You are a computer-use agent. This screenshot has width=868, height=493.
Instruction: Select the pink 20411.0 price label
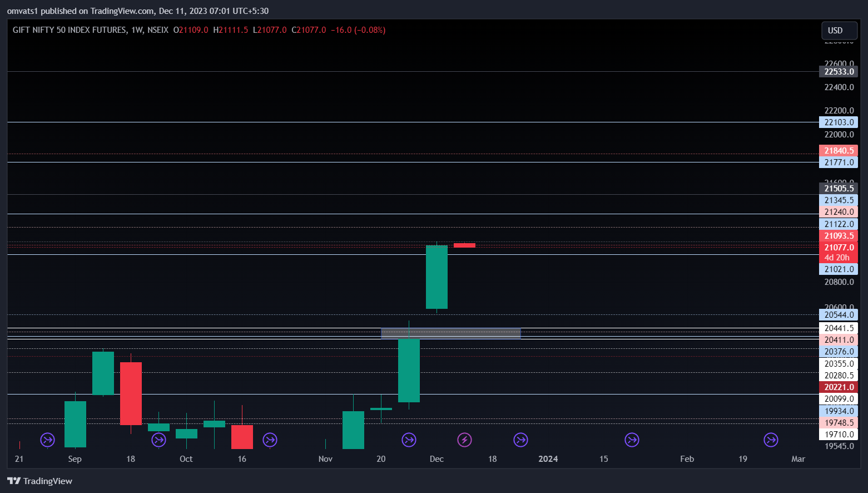point(839,340)
